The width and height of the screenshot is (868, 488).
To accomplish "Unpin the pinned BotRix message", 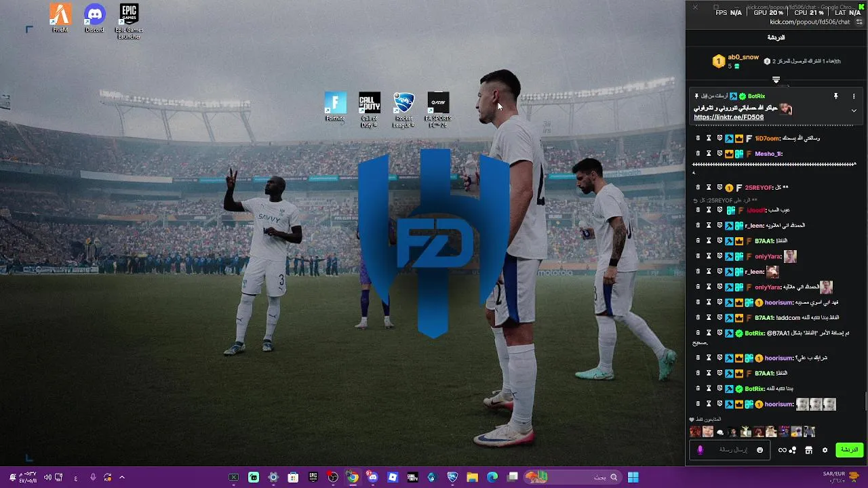I will (835, 96).
